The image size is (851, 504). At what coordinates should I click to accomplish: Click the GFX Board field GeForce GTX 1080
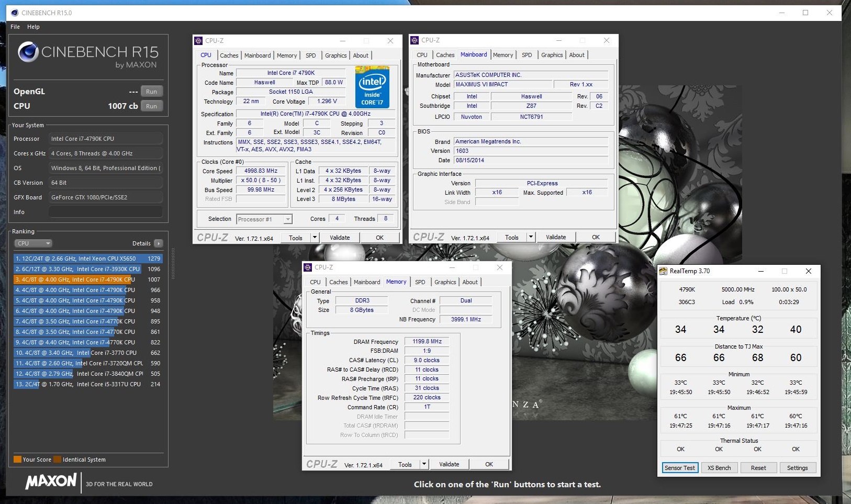[x=106, y=197]
